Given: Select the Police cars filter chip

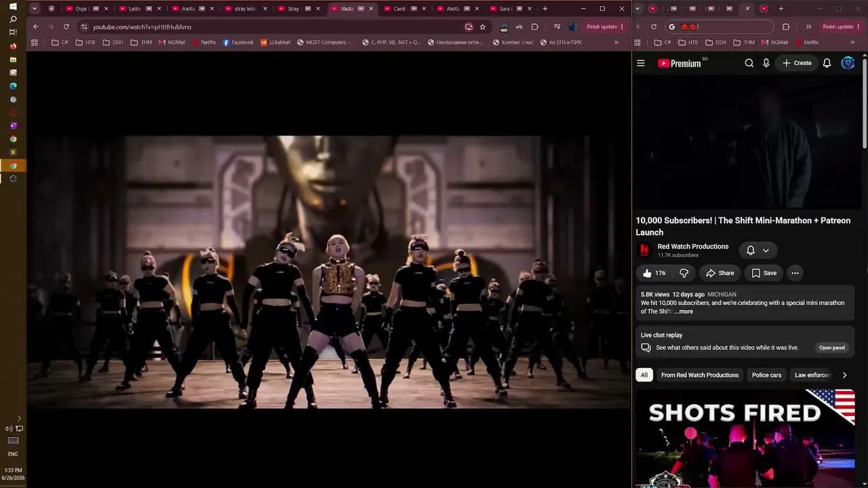Looking at the screenshot, I should click(x=767, y=375).
